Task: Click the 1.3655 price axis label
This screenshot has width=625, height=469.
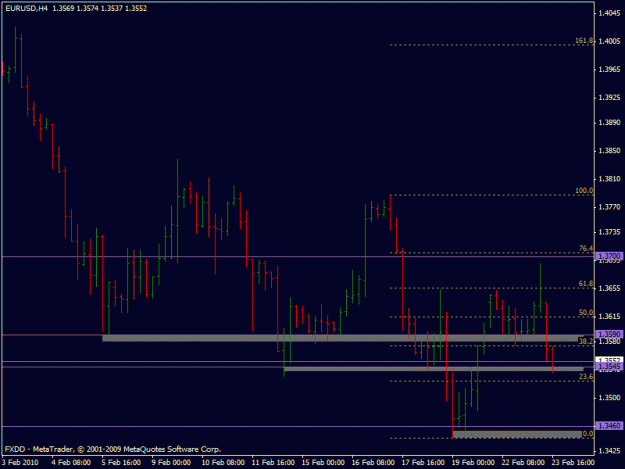Action: coord(609,288)
